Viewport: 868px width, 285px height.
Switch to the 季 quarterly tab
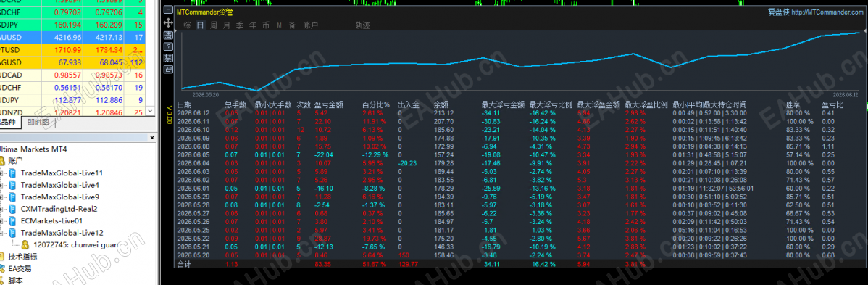(240, 25)
